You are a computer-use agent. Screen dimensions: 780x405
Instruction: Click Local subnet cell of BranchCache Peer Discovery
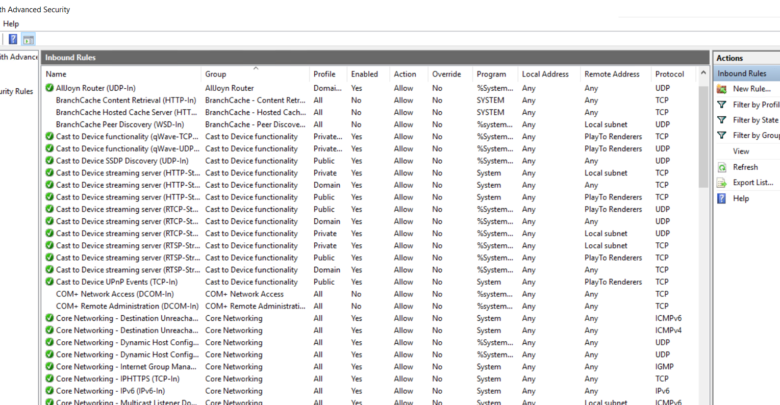605,124
